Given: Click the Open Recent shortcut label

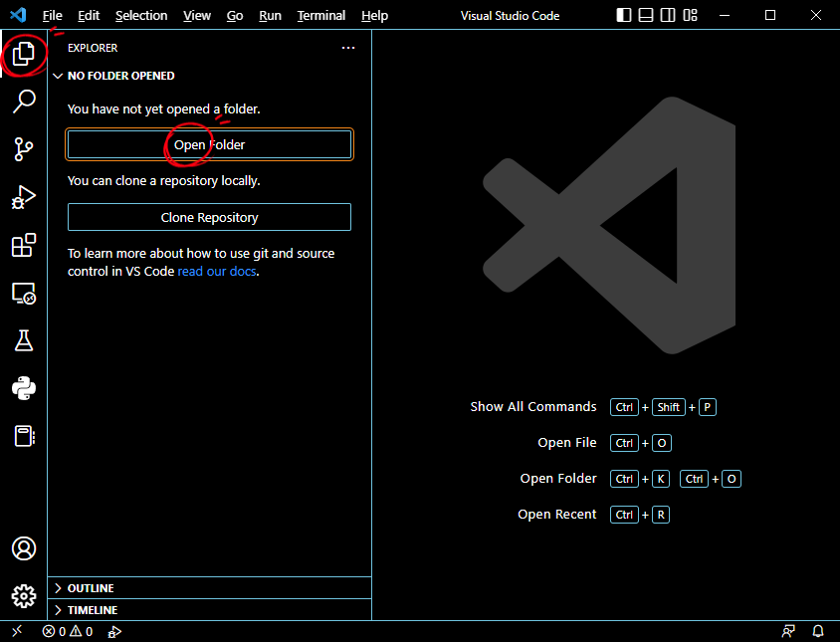Looking at the screenshot, I should point(557,515).
